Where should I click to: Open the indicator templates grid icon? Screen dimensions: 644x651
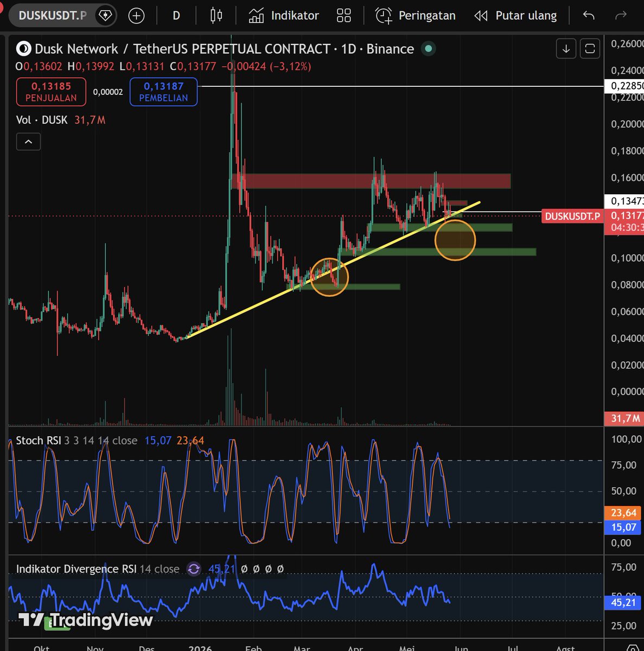[344, 16]
